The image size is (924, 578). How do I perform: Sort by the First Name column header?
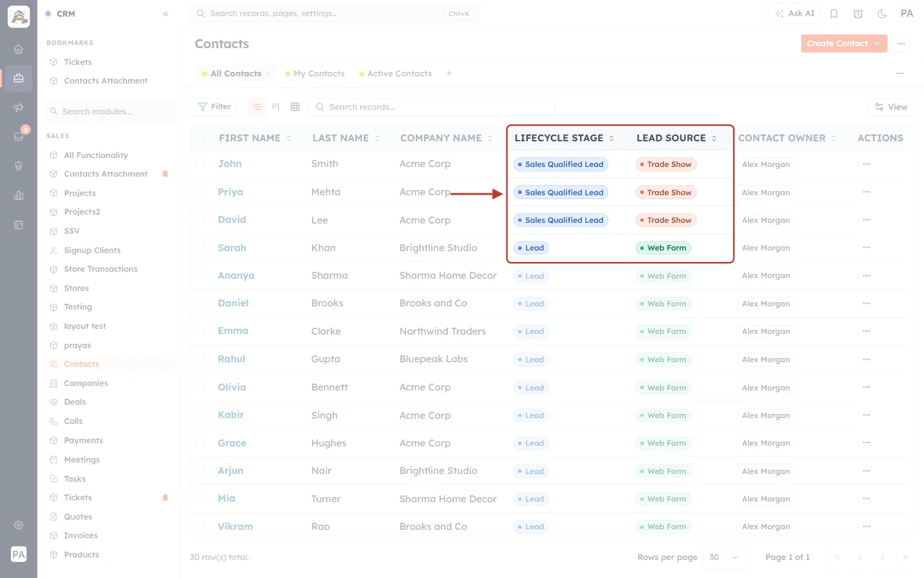255,138
